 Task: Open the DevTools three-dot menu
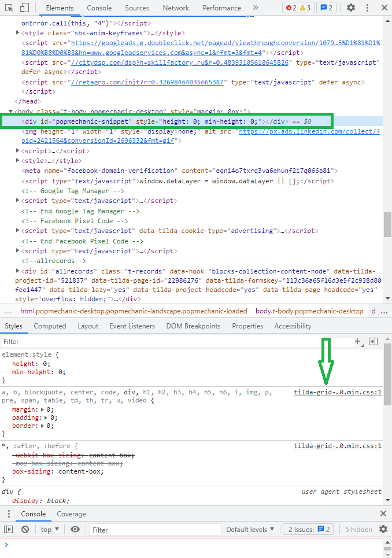pos(368,8)
